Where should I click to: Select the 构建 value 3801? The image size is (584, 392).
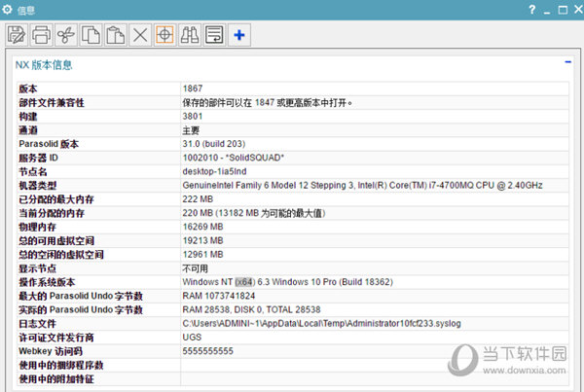pos(193,116)
